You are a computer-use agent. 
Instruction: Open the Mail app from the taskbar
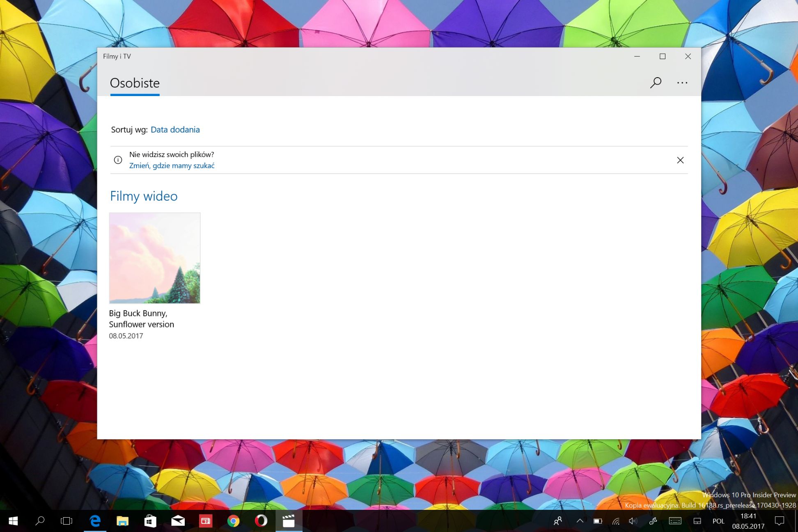pos(178,521)
